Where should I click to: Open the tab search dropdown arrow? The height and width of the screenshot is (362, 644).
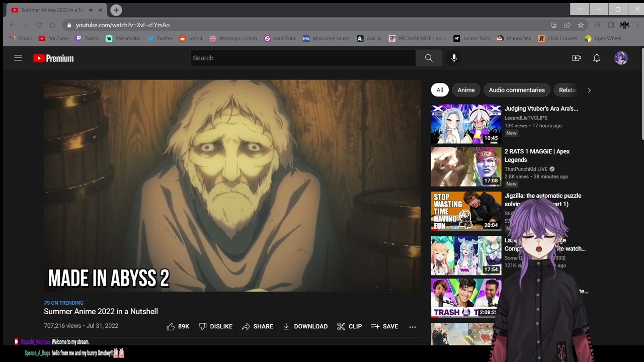click(x=580, y=10)
